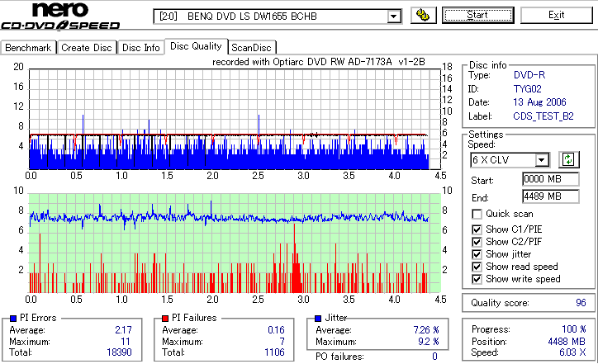The width and height of the screenshot is (598, 364).
Task: Click the Speed 6.03 X value
Action: [x=572, y=352]
